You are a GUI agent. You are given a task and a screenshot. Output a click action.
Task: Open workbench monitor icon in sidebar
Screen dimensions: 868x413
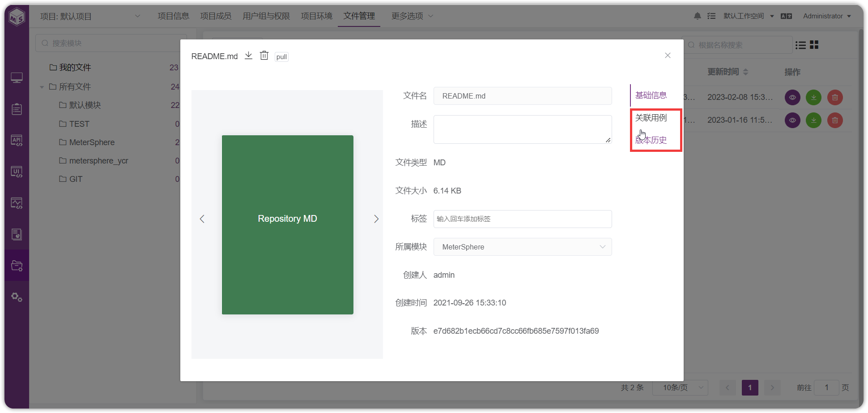[x=17, y=78]
